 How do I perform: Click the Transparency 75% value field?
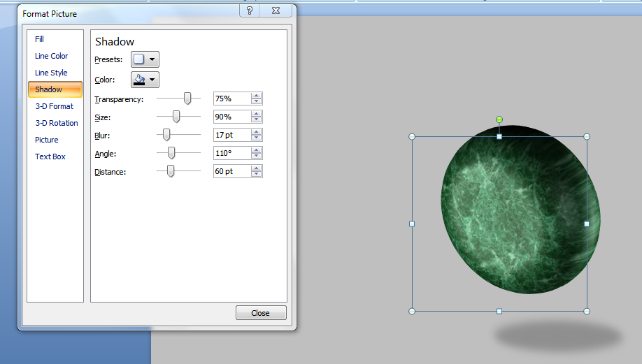pyautogui.click(x=231, y=99)
